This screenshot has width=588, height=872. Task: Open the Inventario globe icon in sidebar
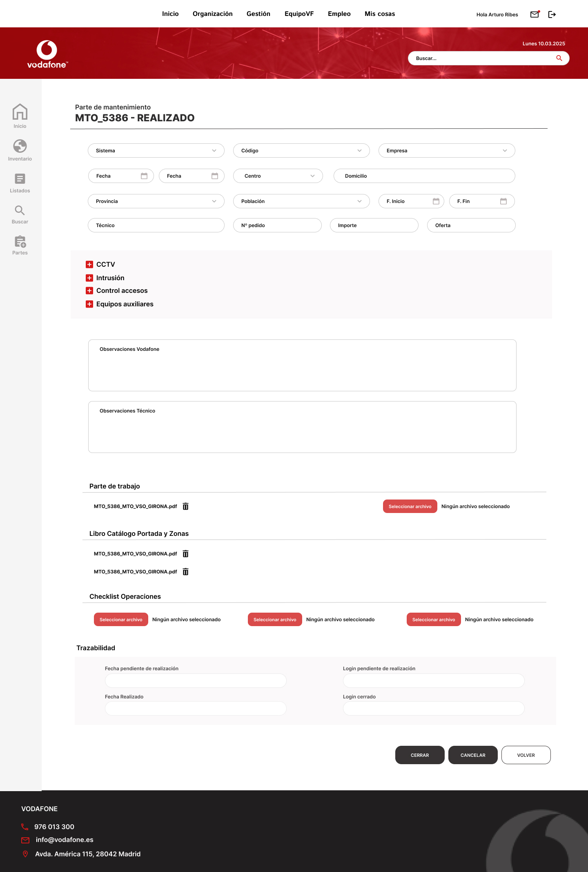tap(20, 146)
